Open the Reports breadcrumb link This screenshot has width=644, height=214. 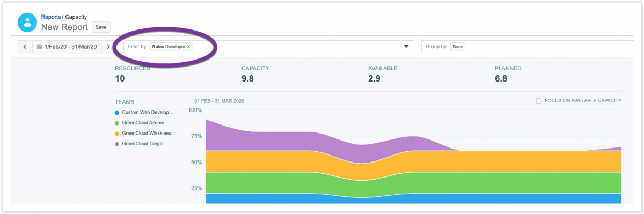[51, 17]
